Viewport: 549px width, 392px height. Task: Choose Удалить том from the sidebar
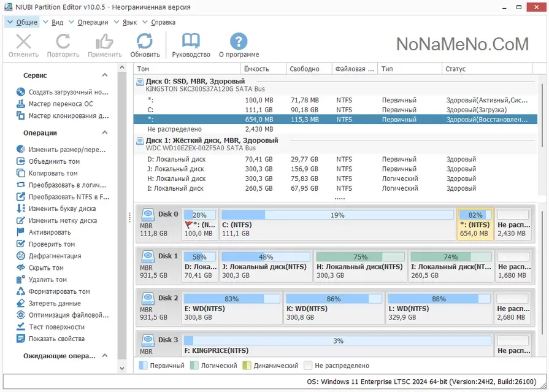coord(47,280)
